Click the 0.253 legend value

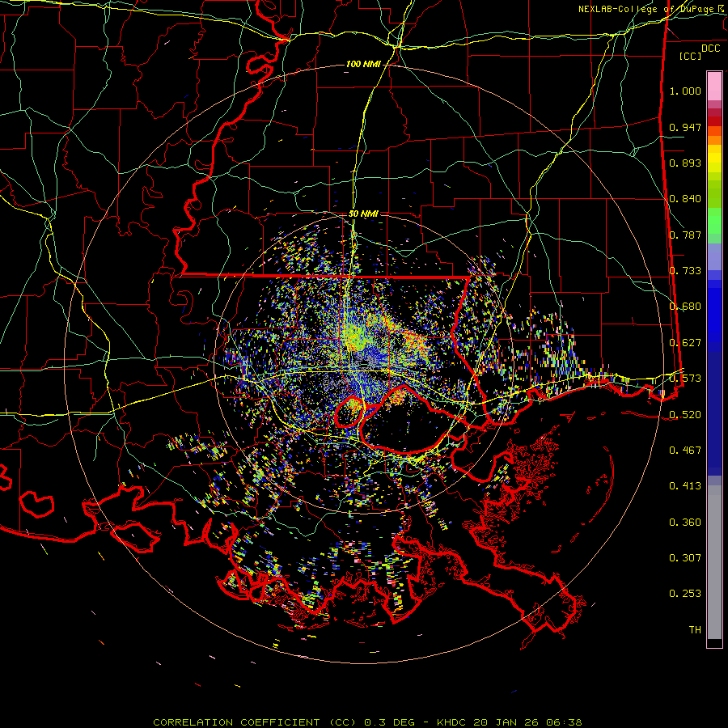click(685, 594)
